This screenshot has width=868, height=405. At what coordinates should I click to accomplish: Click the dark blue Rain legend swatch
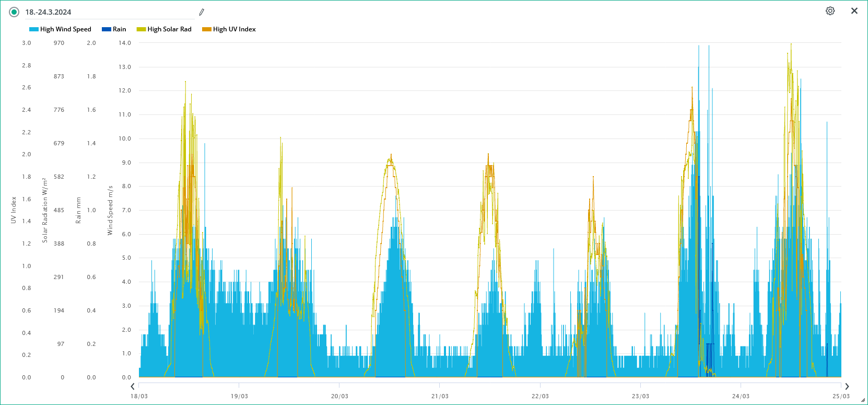pyautogui.click(x=107, y=29)
